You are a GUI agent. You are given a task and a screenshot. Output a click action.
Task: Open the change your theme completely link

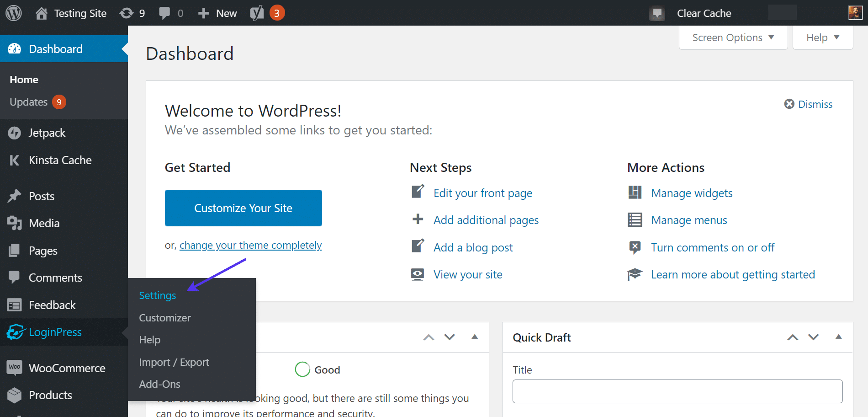click(250, 245)
